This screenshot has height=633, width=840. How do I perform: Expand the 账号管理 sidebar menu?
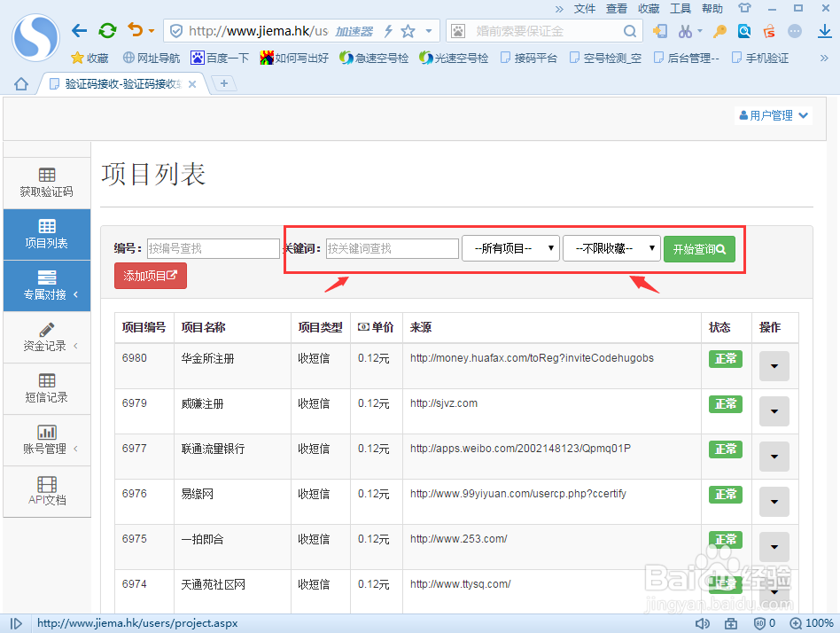point(47,440)
